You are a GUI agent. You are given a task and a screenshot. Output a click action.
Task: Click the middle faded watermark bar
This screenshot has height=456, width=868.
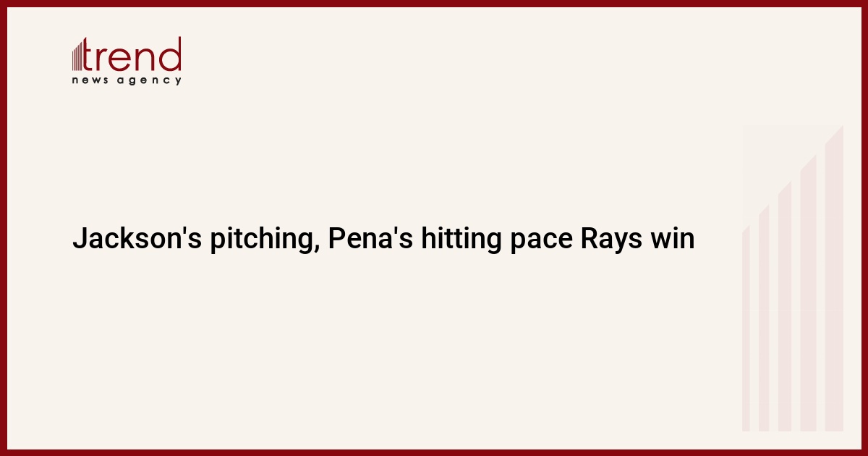785,311
